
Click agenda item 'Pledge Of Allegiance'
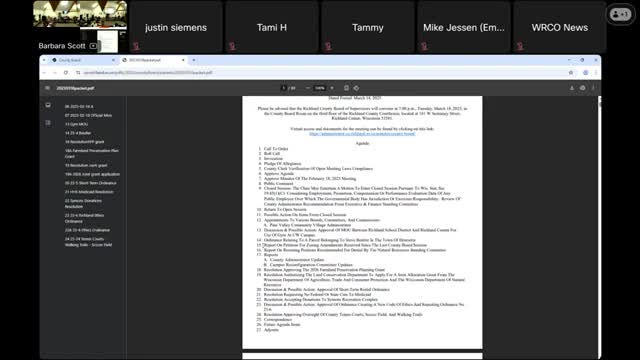coord(282,164)
